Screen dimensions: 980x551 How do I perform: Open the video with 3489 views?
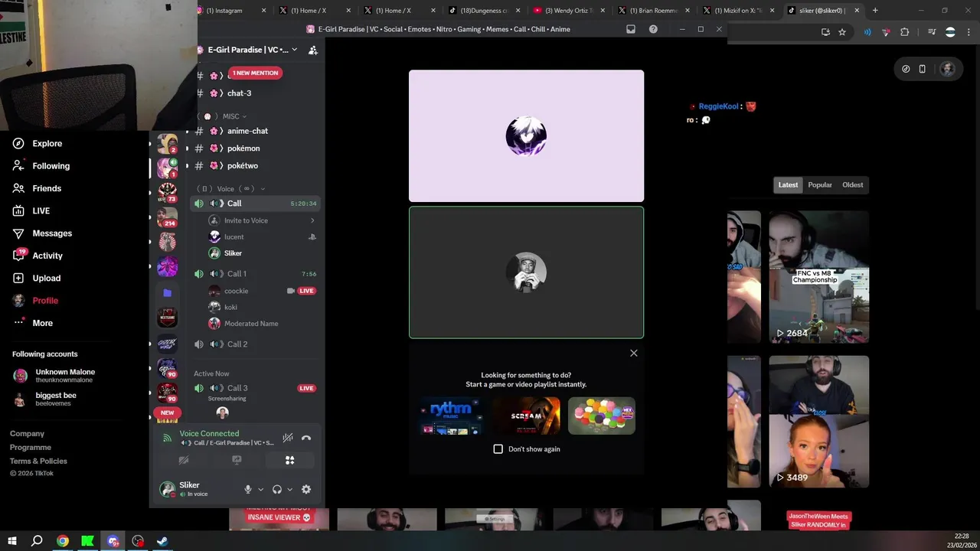pos(819,422)
